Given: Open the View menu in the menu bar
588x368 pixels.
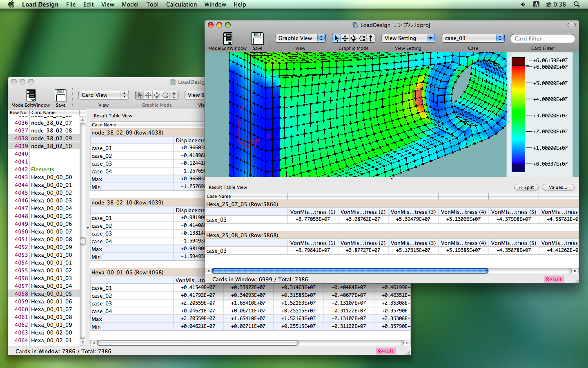Looking at the screenshot, I should [107, 4].
